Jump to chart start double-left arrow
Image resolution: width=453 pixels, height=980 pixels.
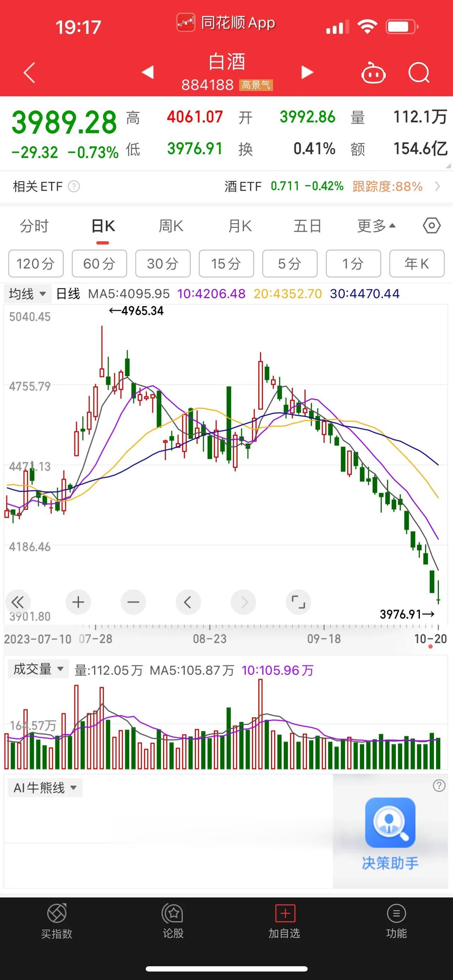point(17,602)
